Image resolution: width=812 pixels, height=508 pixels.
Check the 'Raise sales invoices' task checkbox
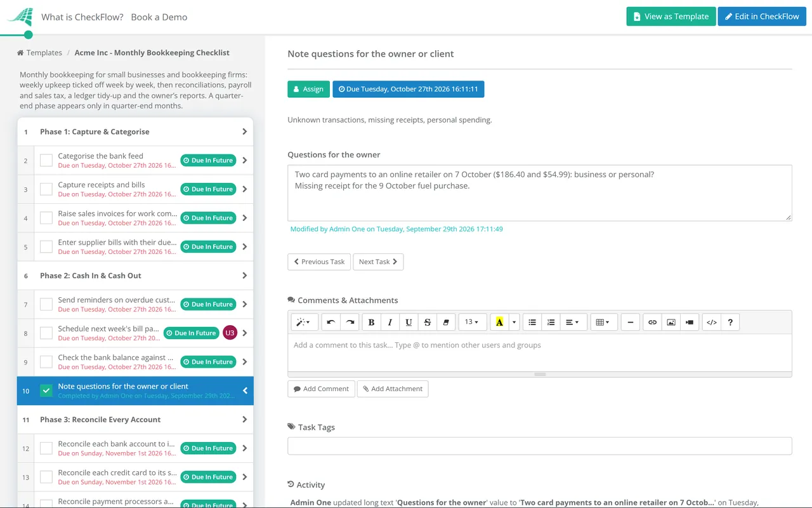[x=46, y=218]
